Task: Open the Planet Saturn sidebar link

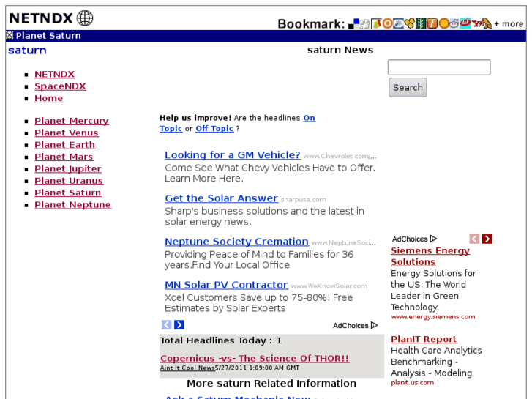Action: point(68,193)
